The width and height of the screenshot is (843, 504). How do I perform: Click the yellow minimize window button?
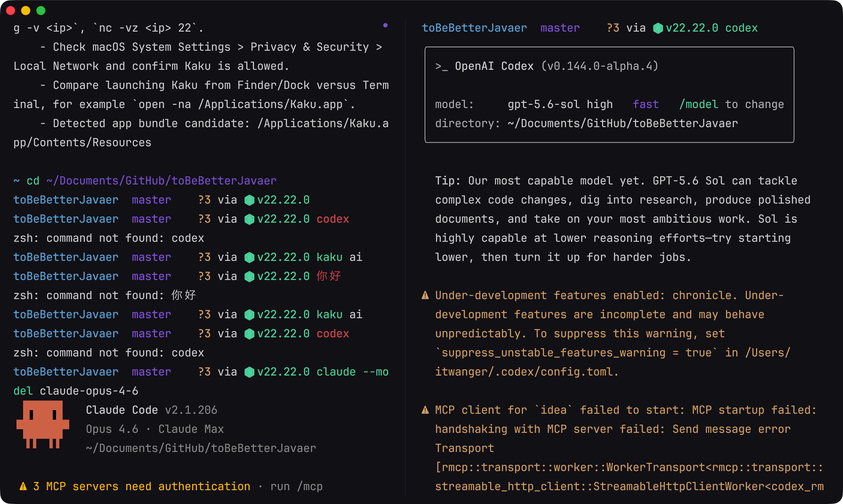point(26,11)
